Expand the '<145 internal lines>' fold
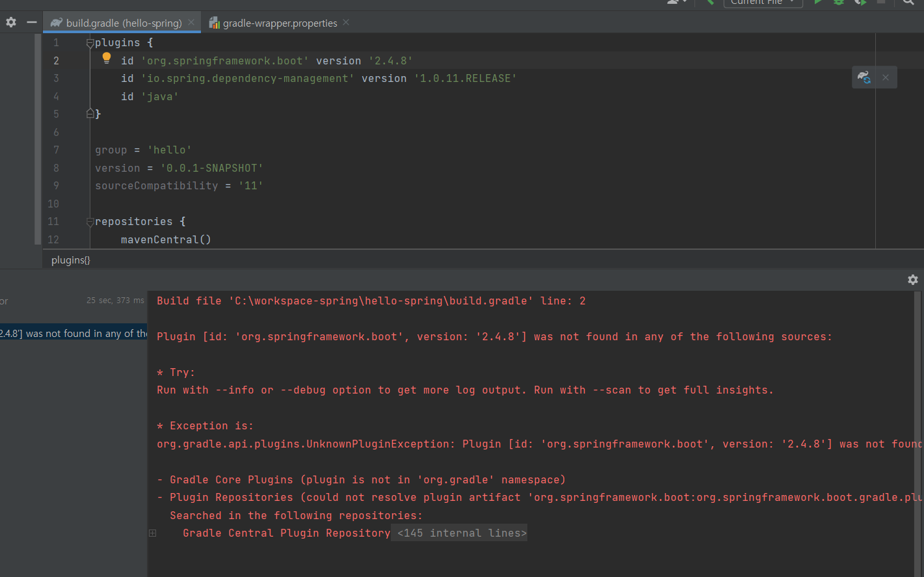 (x=462, y=533)
